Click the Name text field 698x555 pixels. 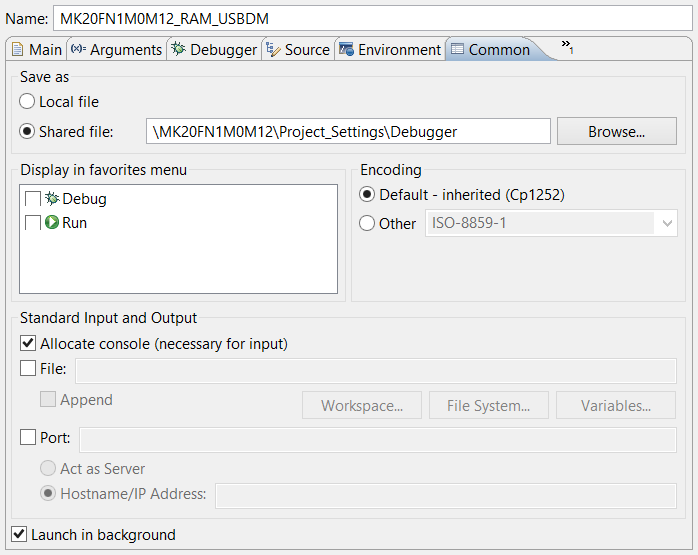pos(372,18)
